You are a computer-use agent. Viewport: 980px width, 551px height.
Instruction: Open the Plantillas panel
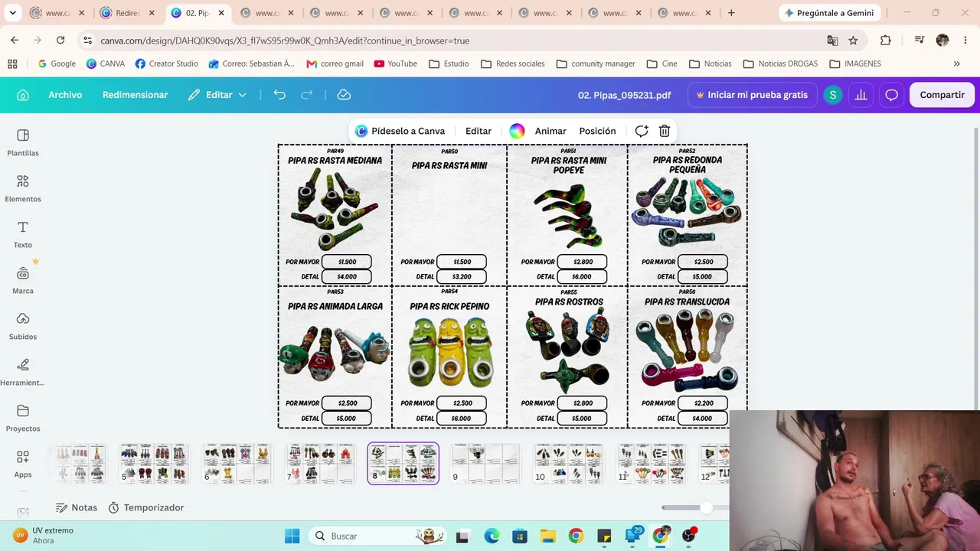23,142
